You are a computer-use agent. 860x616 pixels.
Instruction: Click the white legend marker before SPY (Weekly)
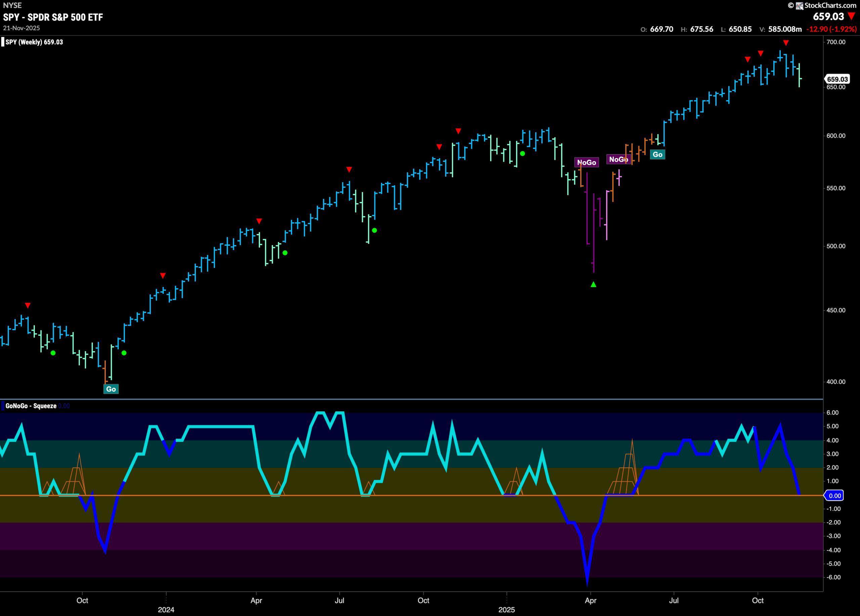tap(3, 42)
